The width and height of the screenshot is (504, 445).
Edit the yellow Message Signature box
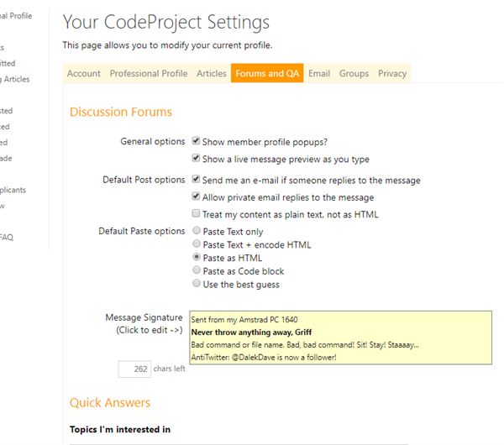(x=340, y=338)
